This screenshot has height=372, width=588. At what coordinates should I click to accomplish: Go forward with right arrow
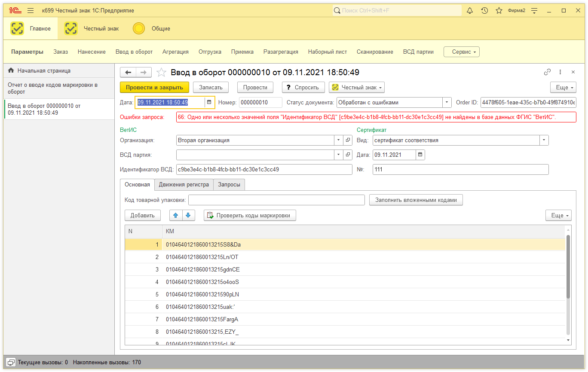(x=144, y=72)
